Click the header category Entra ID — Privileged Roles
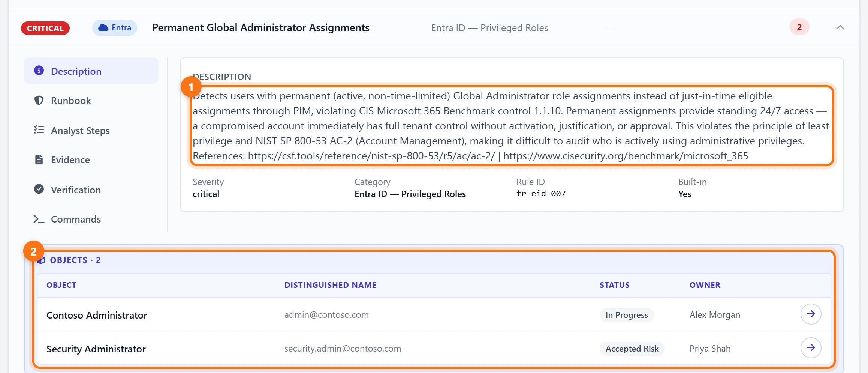Screen dimensions: 868x373 (489, 28)
